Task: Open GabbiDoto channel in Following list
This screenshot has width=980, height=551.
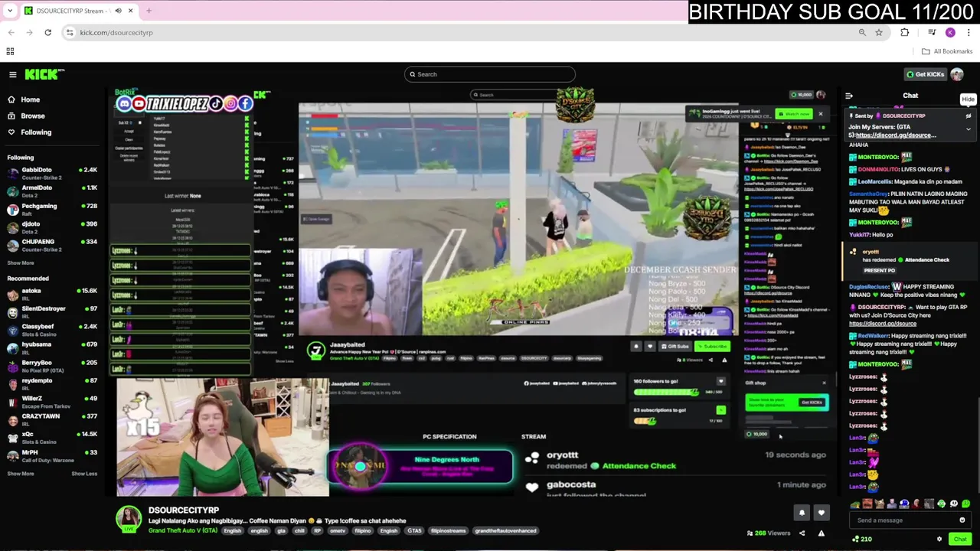Action: (x=52, y=173)
